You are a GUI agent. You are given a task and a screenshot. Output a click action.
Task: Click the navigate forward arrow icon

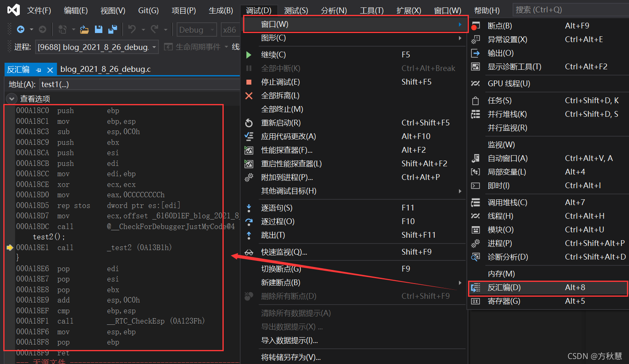[42, 29]
